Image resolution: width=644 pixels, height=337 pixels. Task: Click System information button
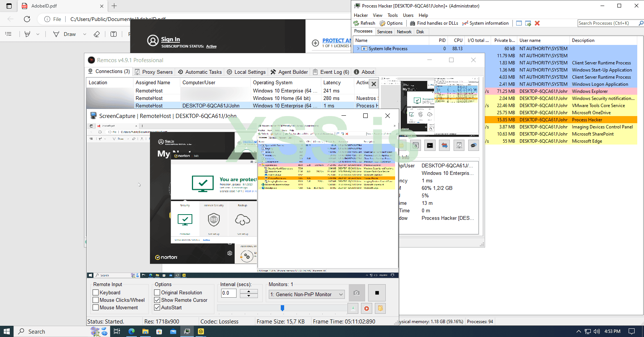point(485,23)
